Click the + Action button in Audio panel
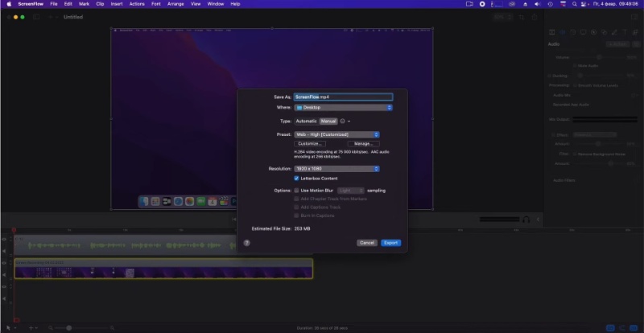The image size is (644, 333). 617,44
